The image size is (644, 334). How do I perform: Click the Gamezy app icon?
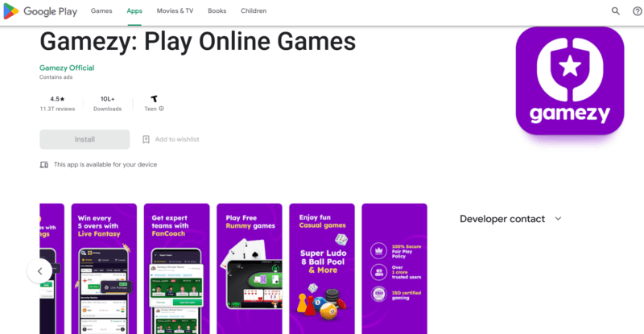click(570, 80)
